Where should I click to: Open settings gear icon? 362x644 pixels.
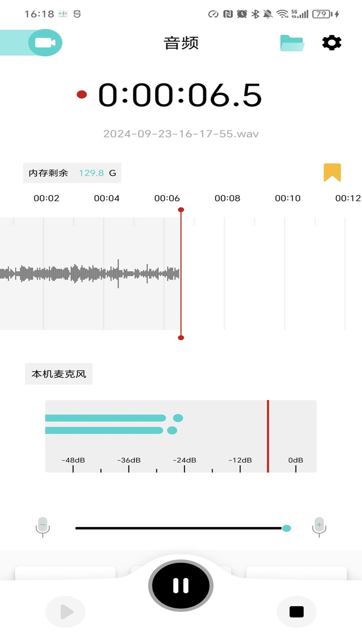pyautogui.click(x=331, y=43)
